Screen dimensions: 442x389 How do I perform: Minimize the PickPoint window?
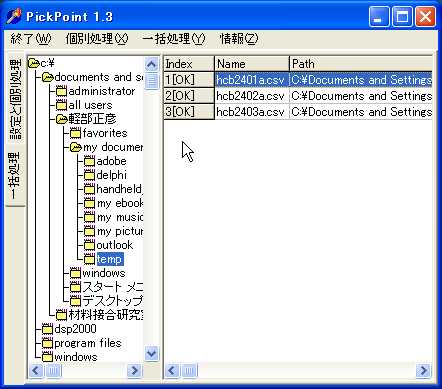[x=379, y=16]
